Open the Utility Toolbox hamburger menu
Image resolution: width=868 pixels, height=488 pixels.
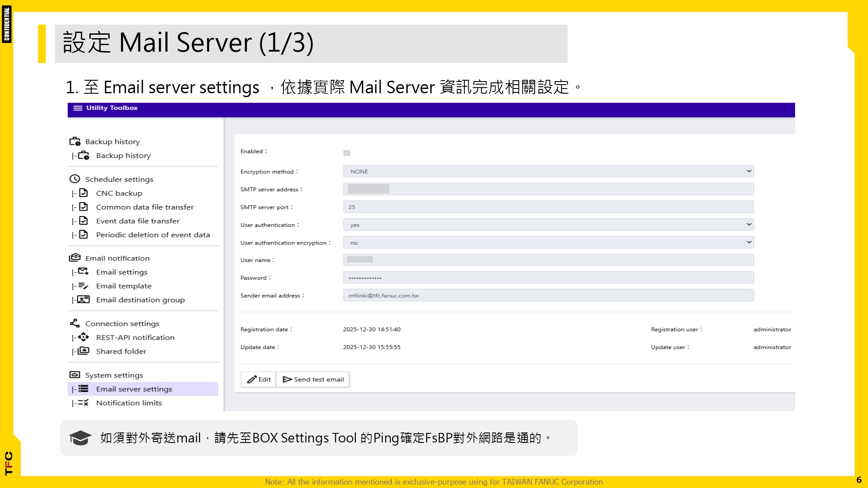click(x=77, y=108)
